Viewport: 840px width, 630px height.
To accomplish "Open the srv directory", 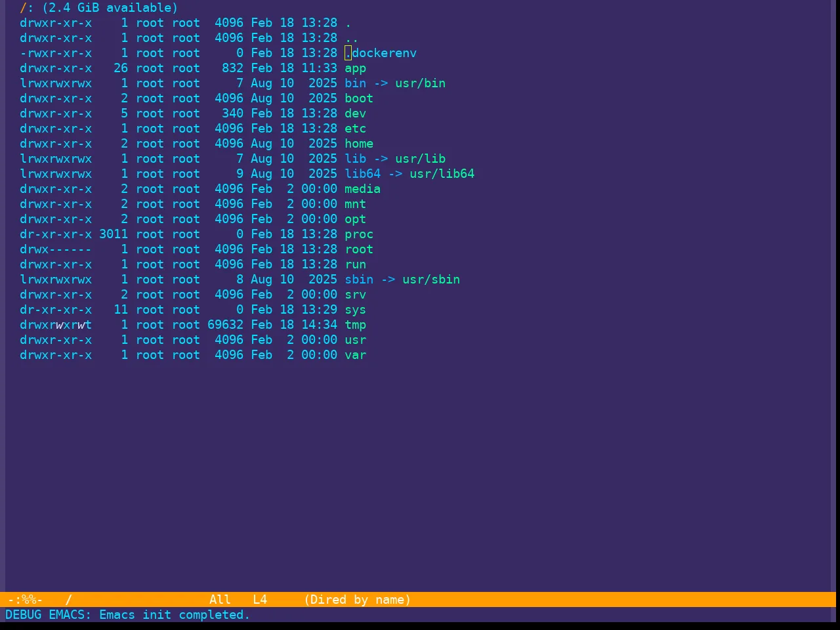I will point(356,295).
